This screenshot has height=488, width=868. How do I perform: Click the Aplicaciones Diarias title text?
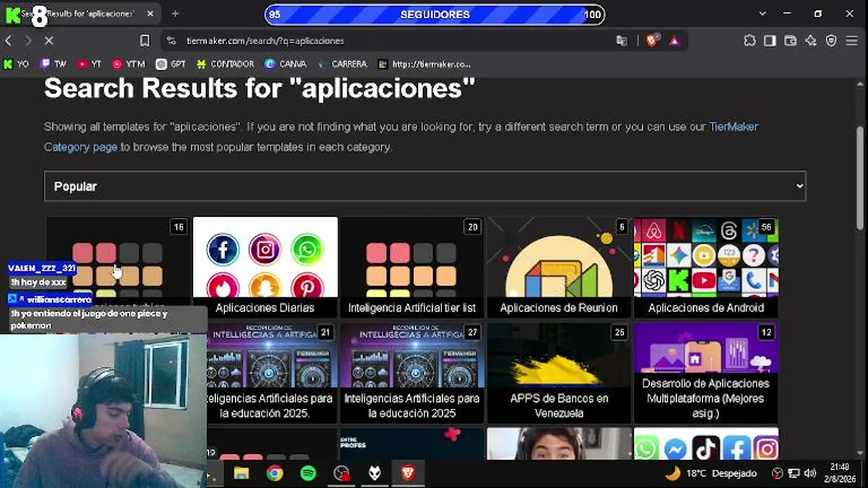[x=265, y=308]
